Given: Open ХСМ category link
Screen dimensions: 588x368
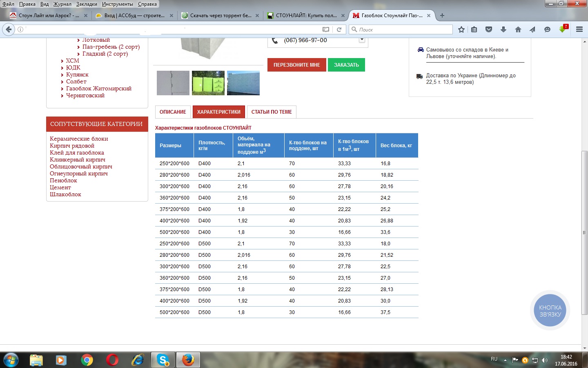Looking at the screenshot, I should 73,61.
